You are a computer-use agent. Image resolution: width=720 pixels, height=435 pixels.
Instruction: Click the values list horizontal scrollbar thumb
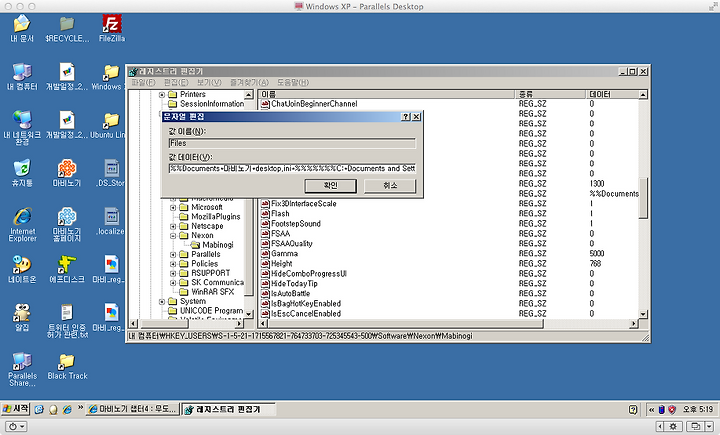405,324
